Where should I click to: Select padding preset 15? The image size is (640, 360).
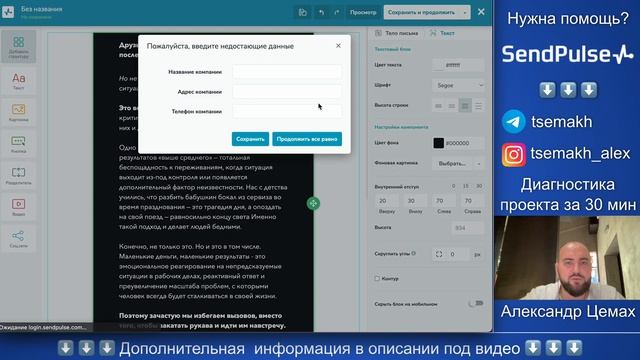click(x=466, y=186)
